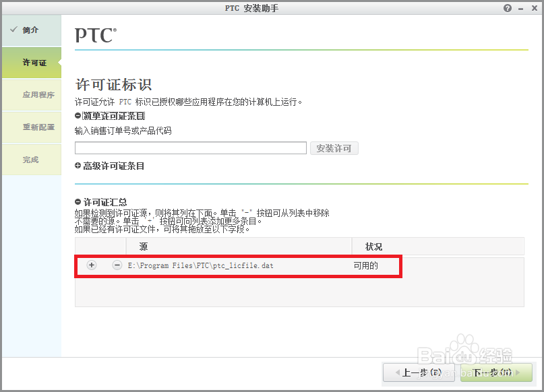Image resolution: width=544 pixels, height=392 pixels.
Task: Proceed with 下一步 button
Action: 496,372
